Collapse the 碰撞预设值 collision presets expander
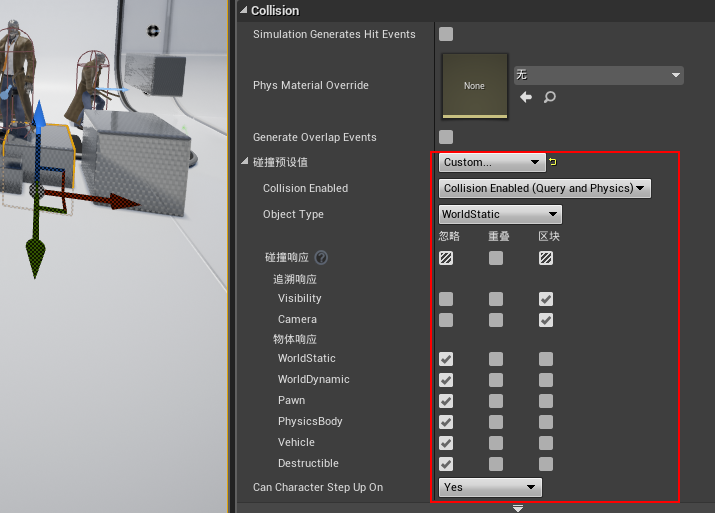The height and width of the screenshot is (513, 715). 245,161
